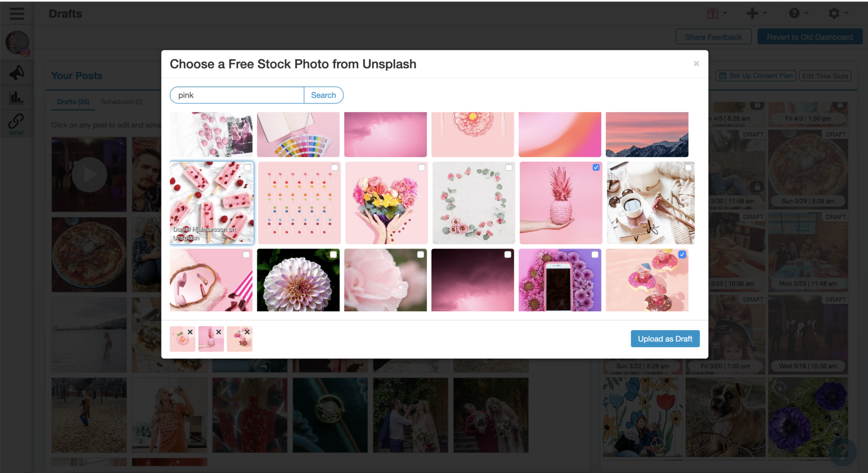Click the link chain icon marked NEW
Viewport: 868px width, 473px height.
[x=17, y=122]
